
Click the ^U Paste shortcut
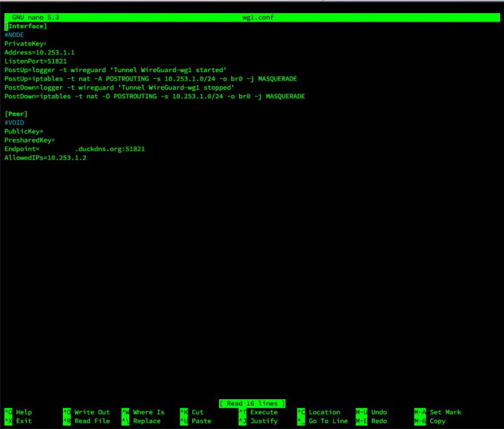tap(196, 421)
